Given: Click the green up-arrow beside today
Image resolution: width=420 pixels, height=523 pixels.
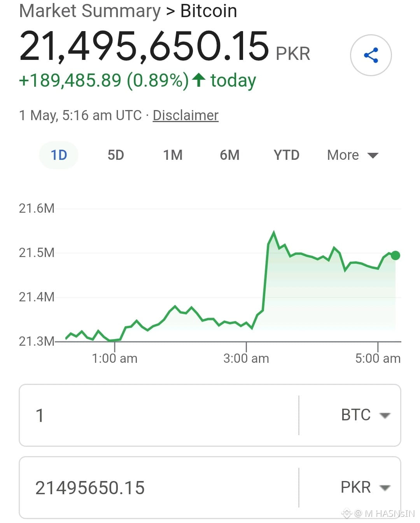Looking at the screenshot, I should tap(199, 80).
